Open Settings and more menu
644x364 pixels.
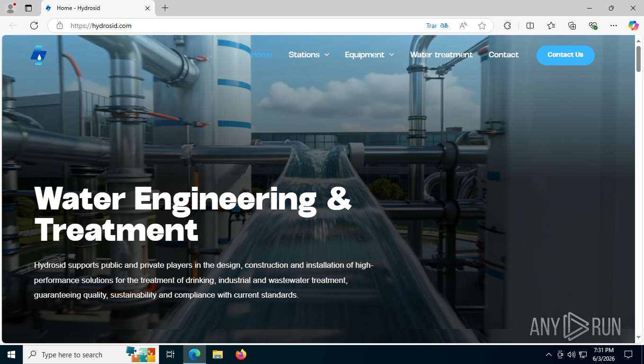[614, 26]
